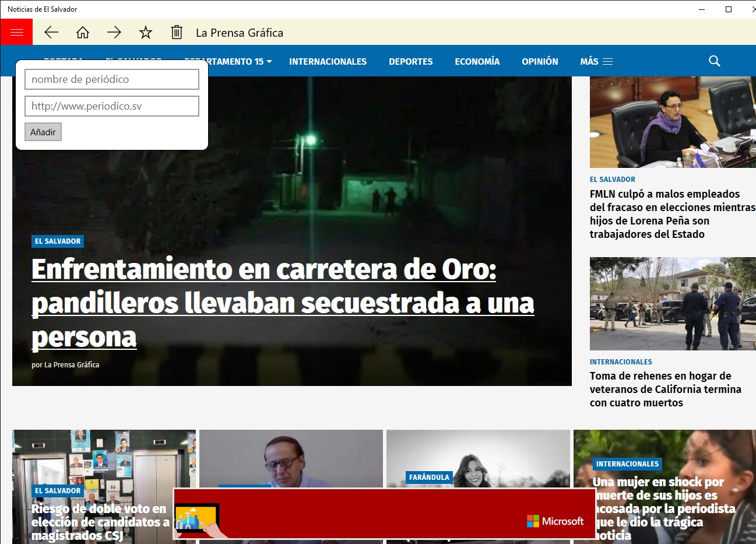
Task: Go to the home page icon
Action: (83, 33)
